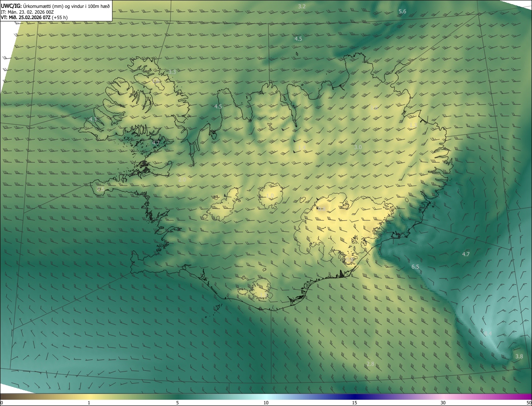Click the 5.6 value on the map
Image resolution: width=532 pixels, height=406 pixels.
(402, 11)
